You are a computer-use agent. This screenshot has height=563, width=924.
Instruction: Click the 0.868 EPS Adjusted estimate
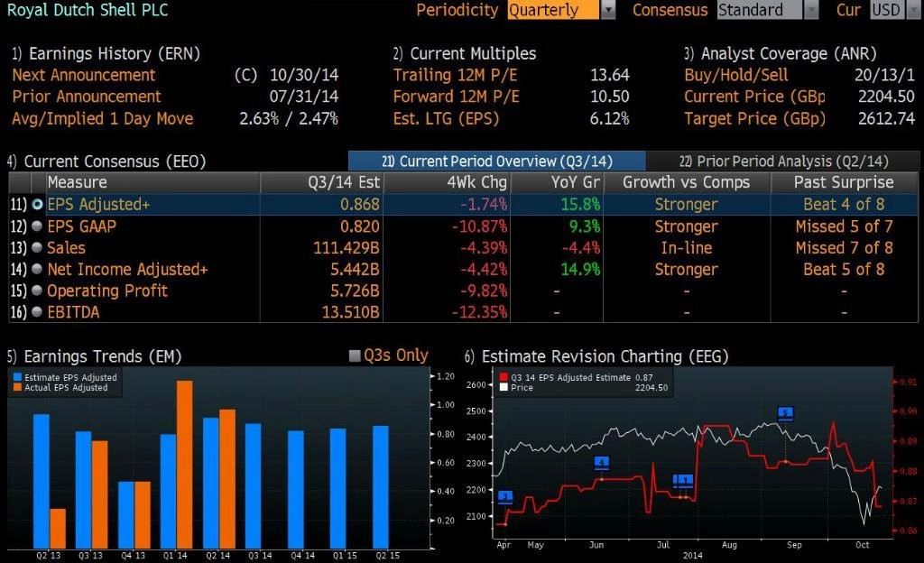coord(359,204)
